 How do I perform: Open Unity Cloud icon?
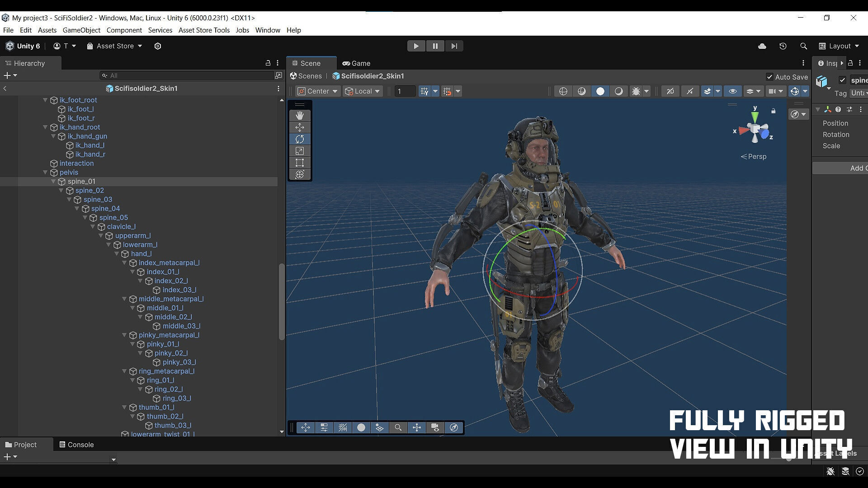[x=762, y=46]
